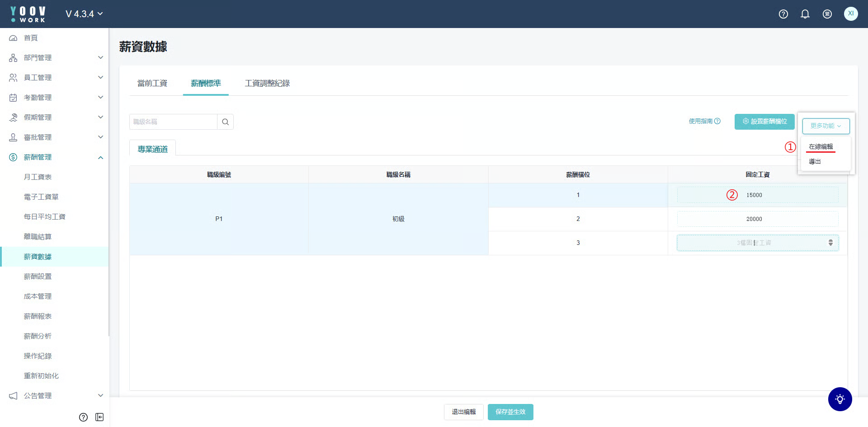Image resolution: width=868 pixels, height=427 pixels.
Task: Click the help question mark icon in header
Action: tap(783, 14)
